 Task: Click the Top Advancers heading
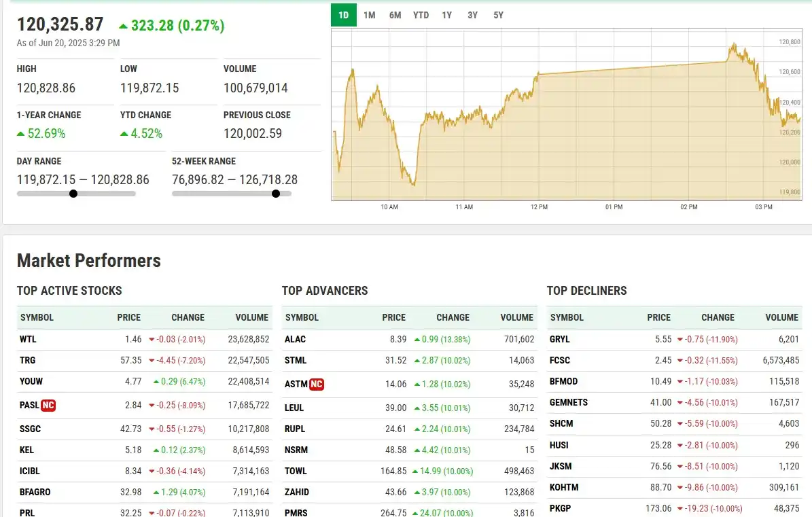[325, 291]
